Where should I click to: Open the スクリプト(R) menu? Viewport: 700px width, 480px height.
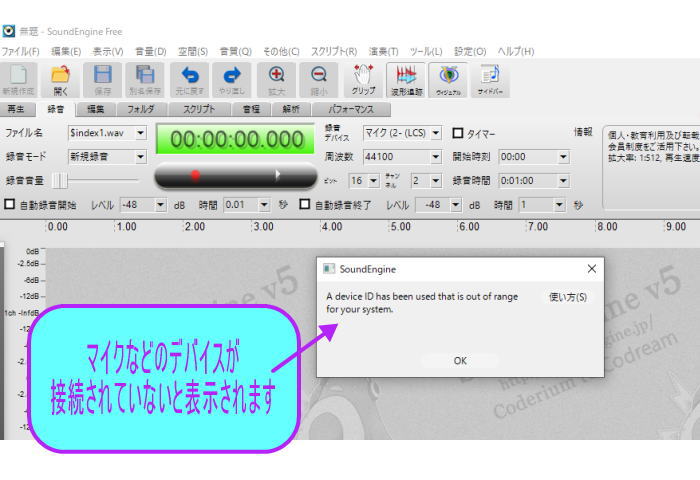pos(334,51)
